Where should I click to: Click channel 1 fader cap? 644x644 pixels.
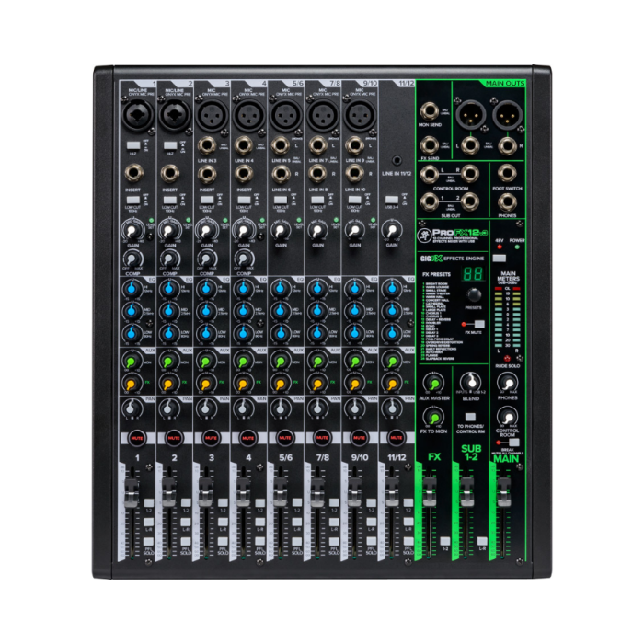[x=132, y=492]
